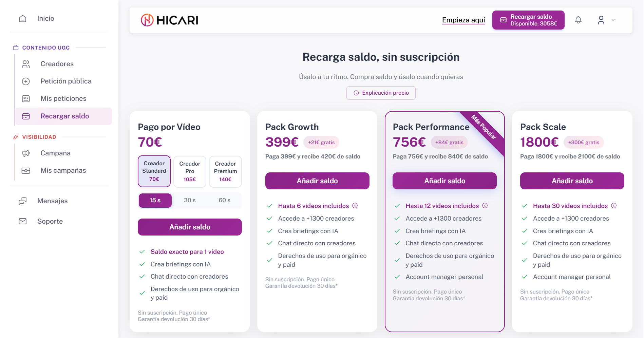Click the notification bell icon

[x=578, y=20]
